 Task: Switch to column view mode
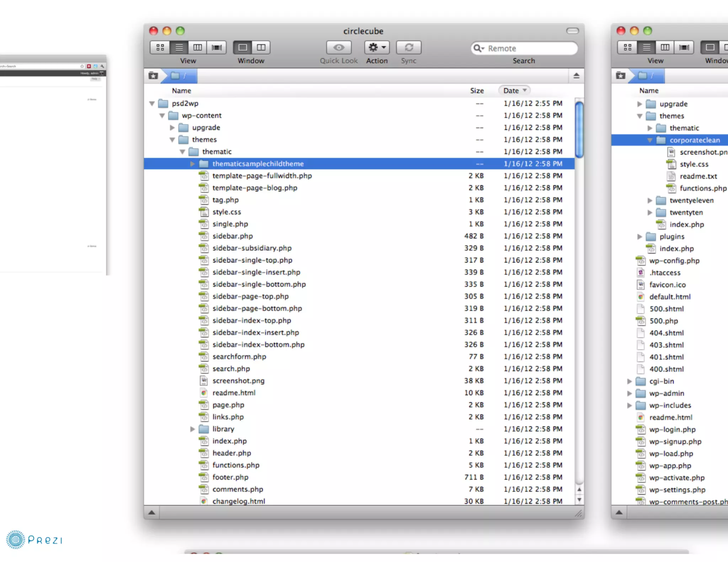(x=198, y=48)
